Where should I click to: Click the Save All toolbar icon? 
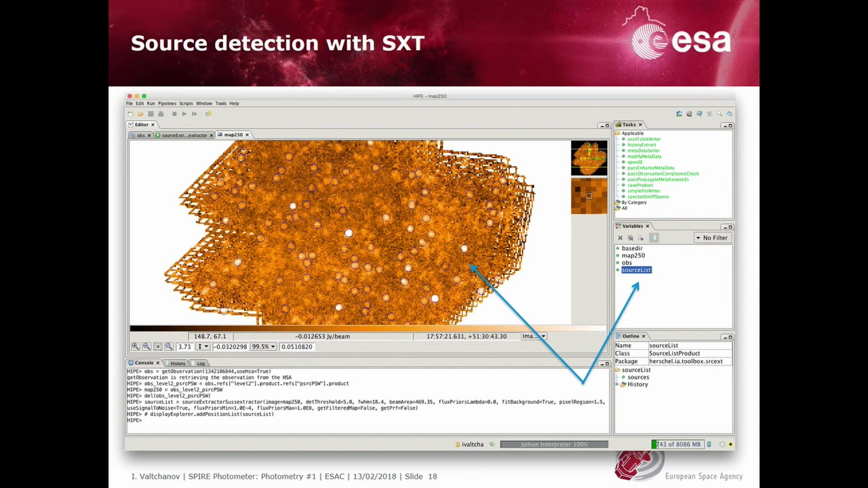[x=160, y=114]
